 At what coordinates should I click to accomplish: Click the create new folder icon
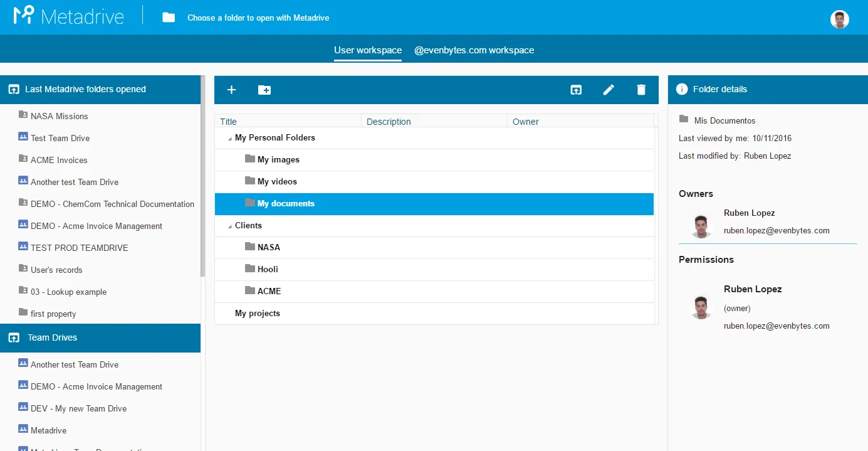264,90
